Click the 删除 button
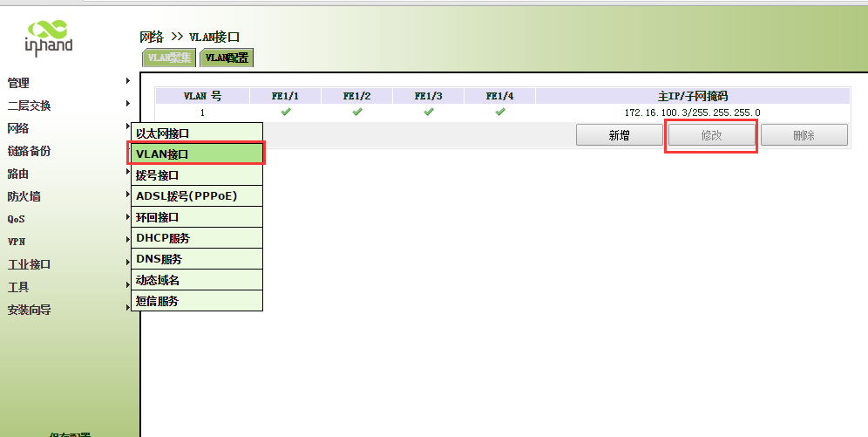Image resolution: width=868 pixels, height=437 pixels. 804,135
